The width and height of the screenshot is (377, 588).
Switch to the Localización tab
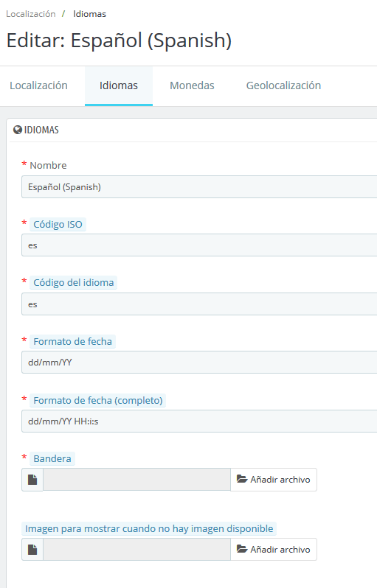pyautogui.click(x=38, y=85)
